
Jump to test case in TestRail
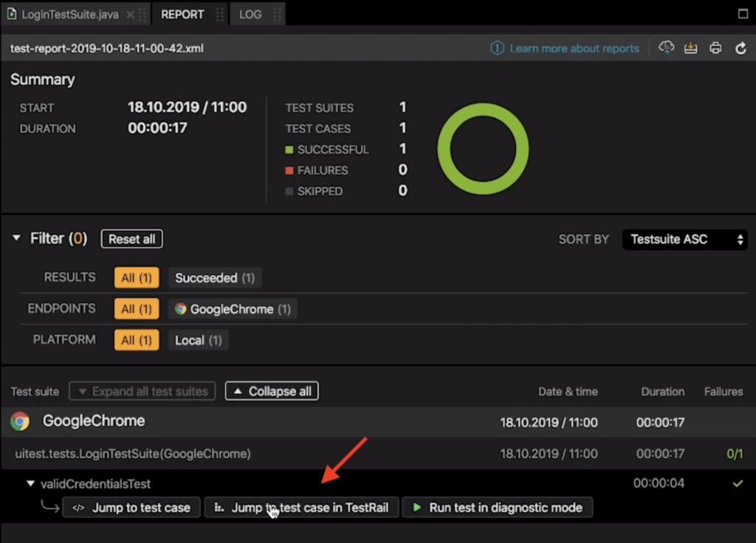[x=302, y=508]
